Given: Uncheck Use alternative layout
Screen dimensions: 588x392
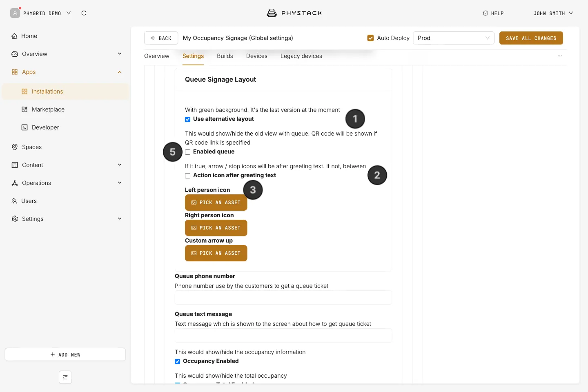Looking at the screenshot, I should pyautogui.click(x=188, y=119).
